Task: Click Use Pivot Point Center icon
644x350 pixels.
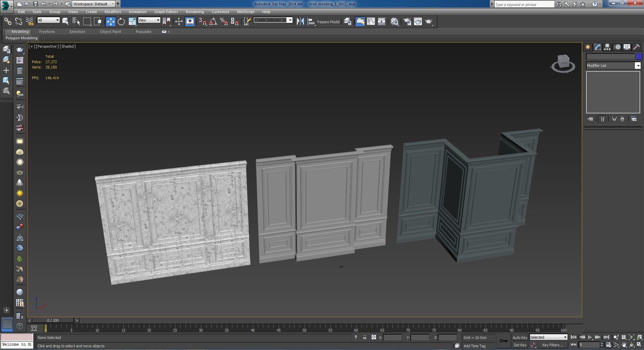Action: click(167, 21)
